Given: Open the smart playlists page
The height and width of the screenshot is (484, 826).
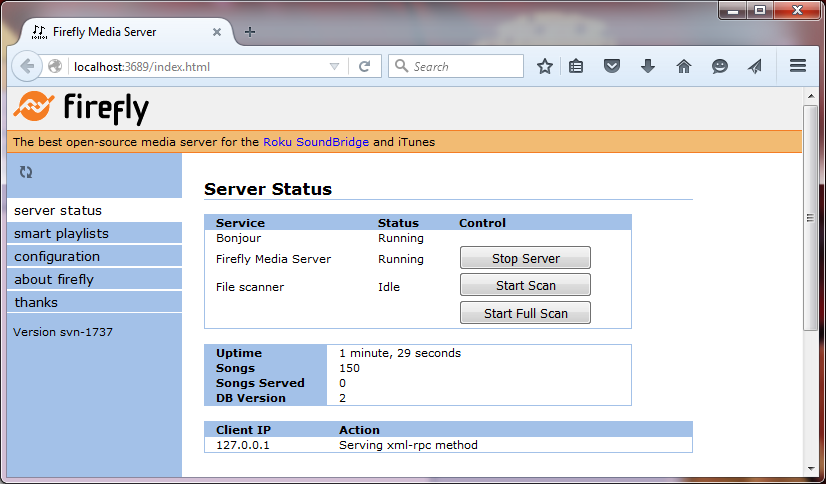Looking at the screenshot, I should [61, 233].
